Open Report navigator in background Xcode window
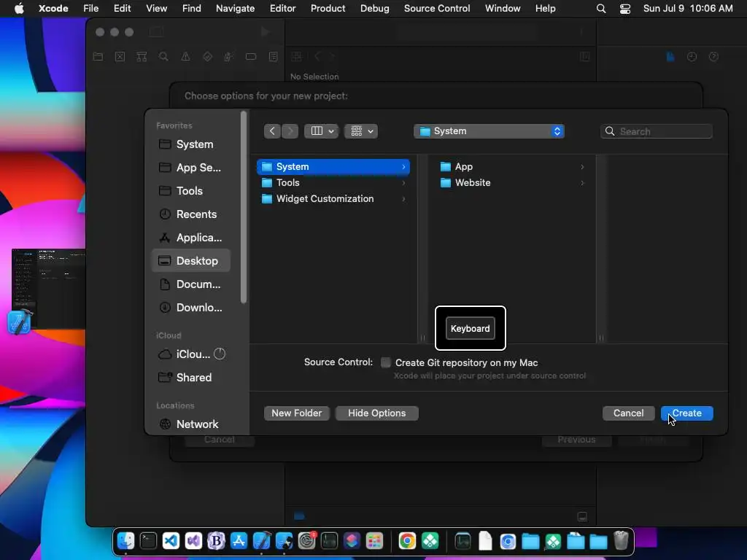This screenshot has height=560, width=747. tap(273, 57)
